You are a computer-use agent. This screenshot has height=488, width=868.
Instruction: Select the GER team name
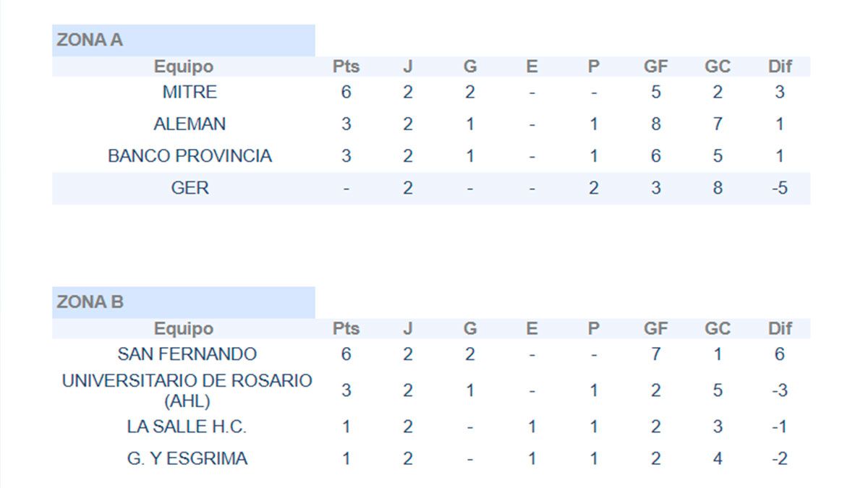190,188
